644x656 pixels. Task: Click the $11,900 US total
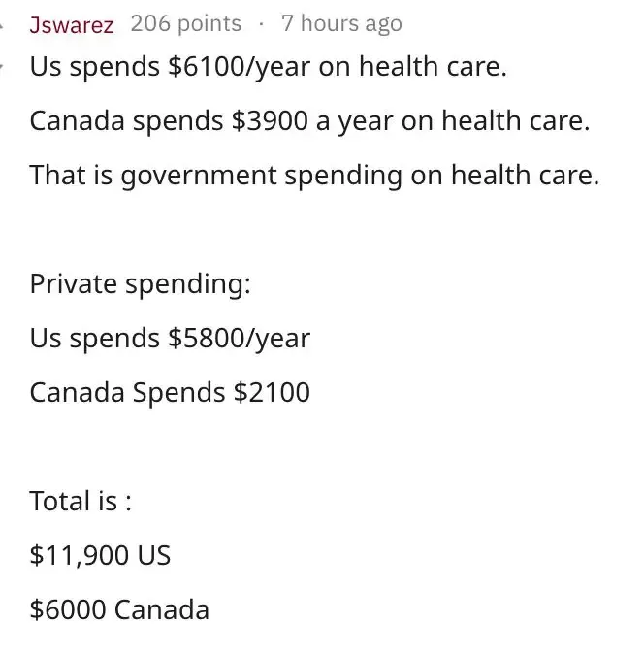click(x=100, y=556)
